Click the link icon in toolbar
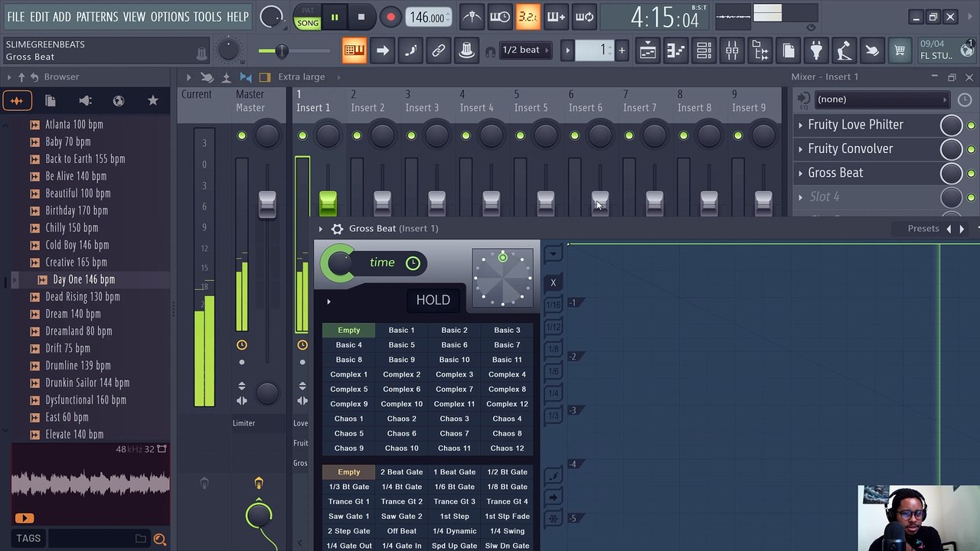The height and width of the screenshot is (551, 980). click(x=439, y=51)
